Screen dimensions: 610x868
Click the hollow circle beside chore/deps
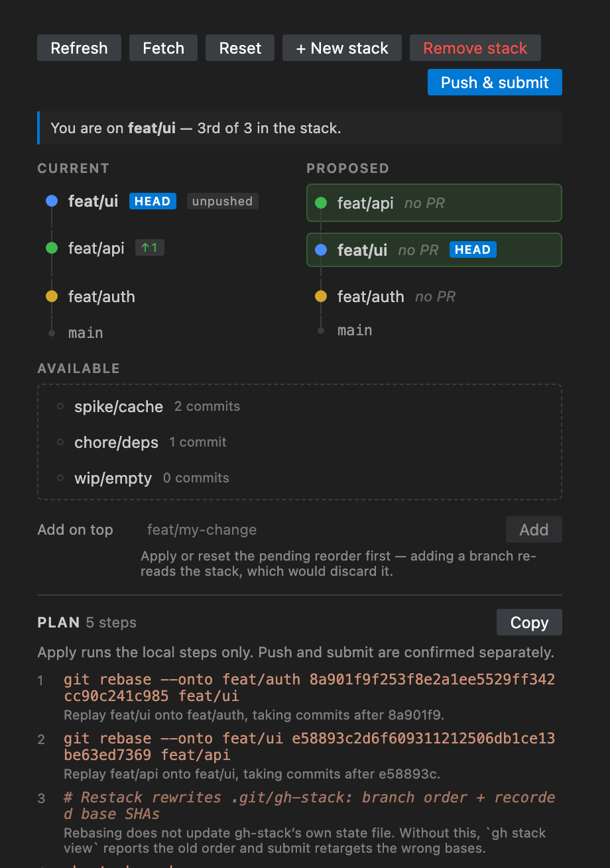pos(60,442)
